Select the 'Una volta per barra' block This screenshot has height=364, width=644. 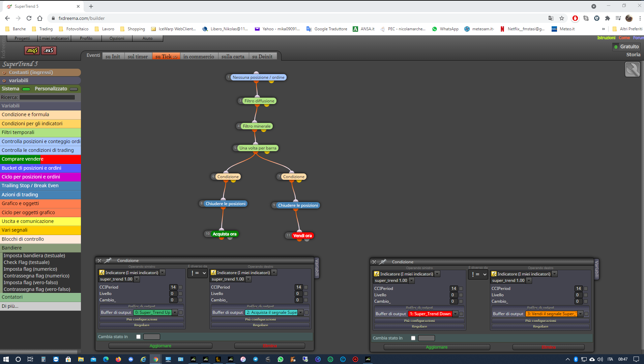tap(258, 148)
